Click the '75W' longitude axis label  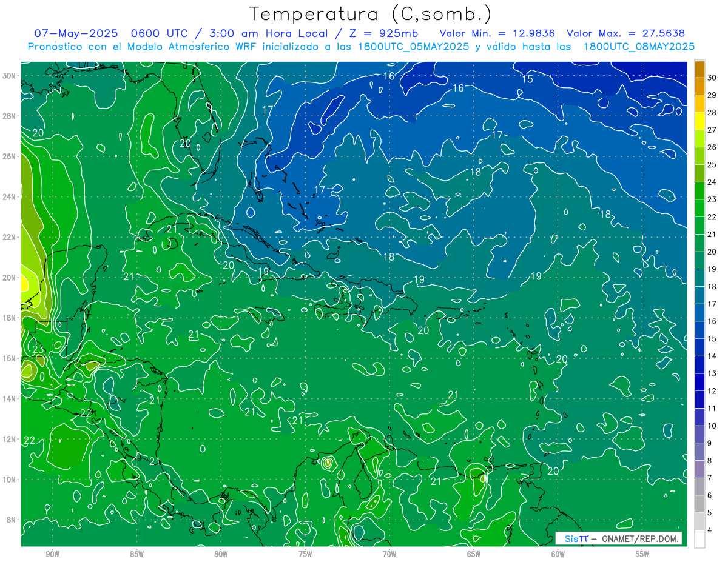click(305, 554)
